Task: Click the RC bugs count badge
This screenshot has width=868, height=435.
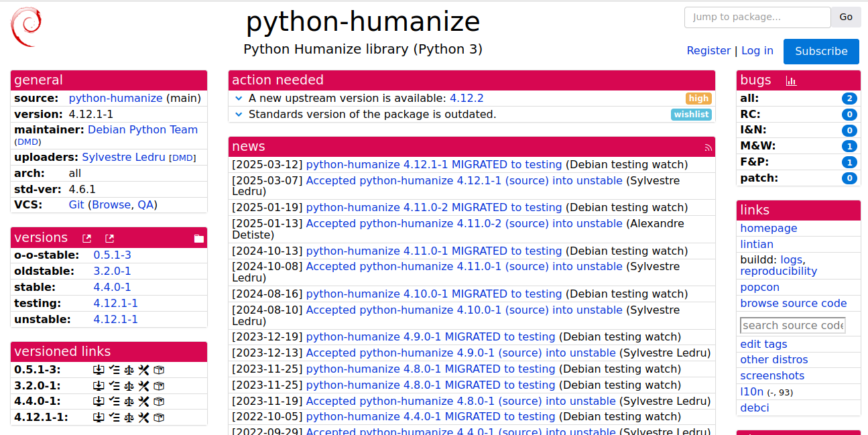Action: 850,115
